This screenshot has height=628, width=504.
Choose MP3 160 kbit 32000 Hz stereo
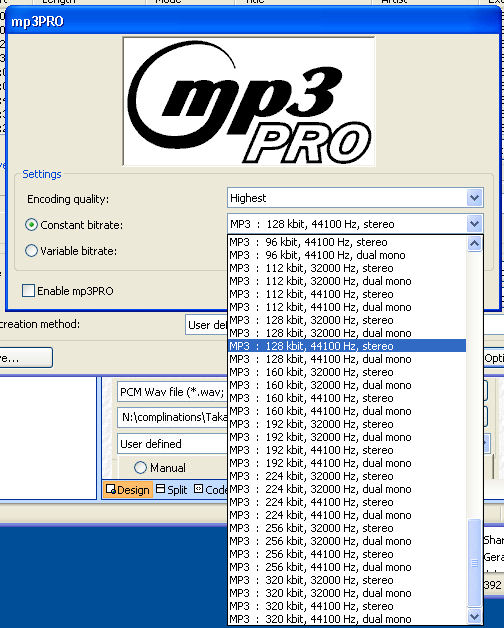point(347,372)
